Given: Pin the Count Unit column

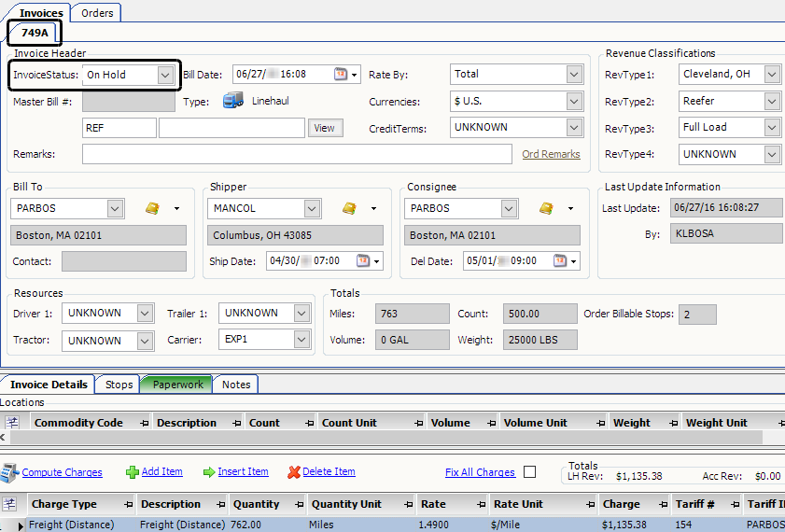Looking at the screenshot, I should (x=419, y=424).
